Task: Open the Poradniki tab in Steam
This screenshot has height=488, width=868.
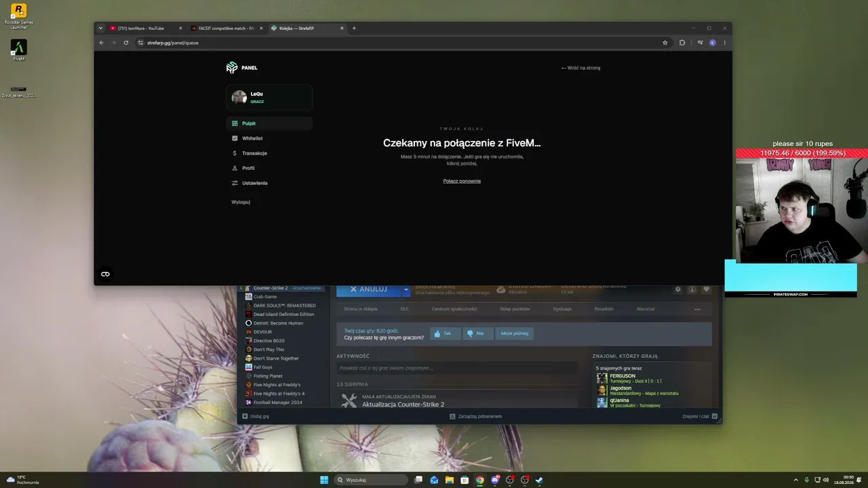Action: [604, 309]
